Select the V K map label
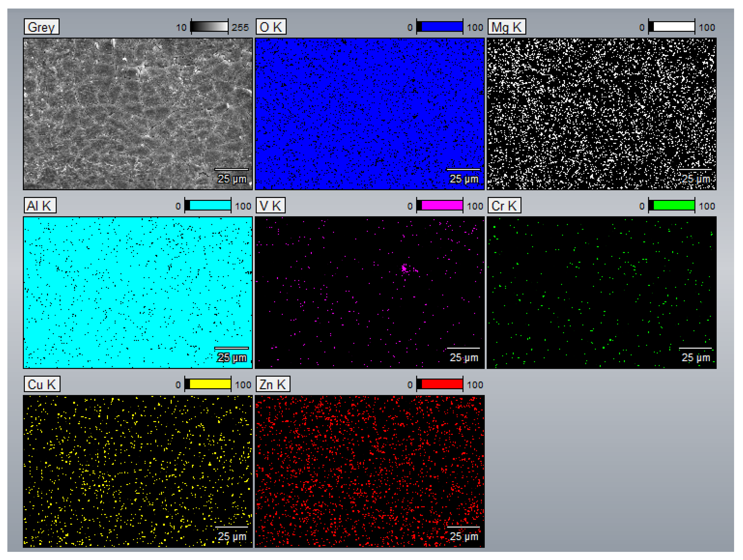The height and width of the screenshot is (560, 743). [270, 206]
